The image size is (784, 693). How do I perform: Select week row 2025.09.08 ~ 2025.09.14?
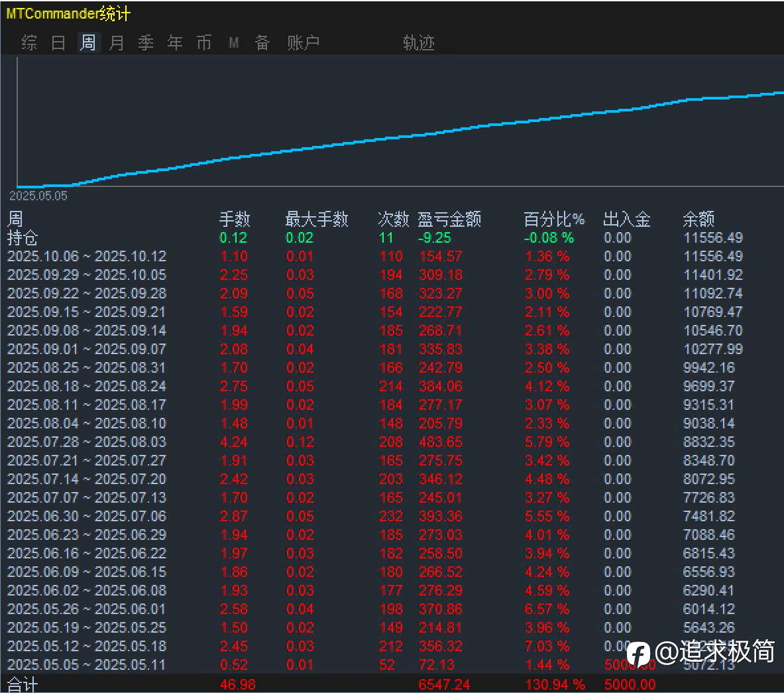375,330
